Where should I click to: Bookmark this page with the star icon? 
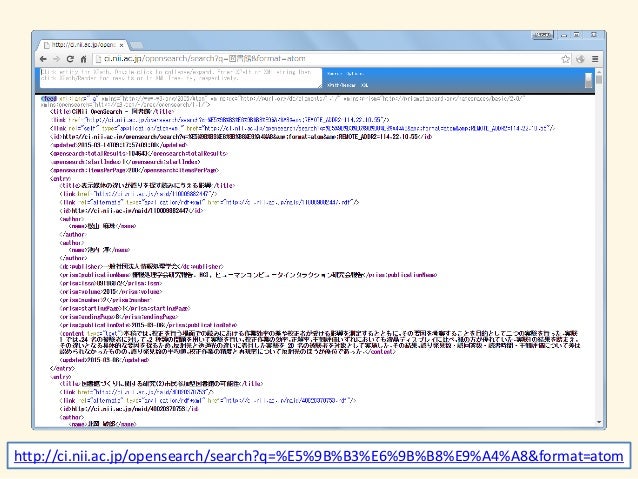566,59
